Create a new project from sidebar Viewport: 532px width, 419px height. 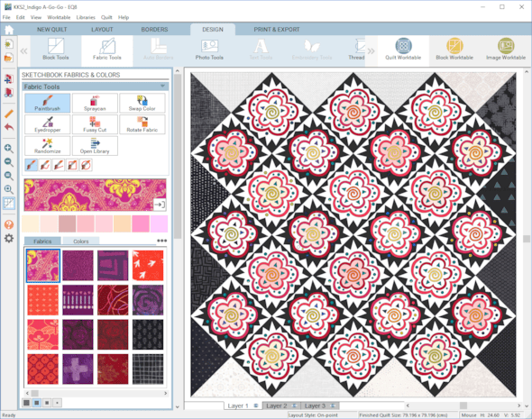8,44
